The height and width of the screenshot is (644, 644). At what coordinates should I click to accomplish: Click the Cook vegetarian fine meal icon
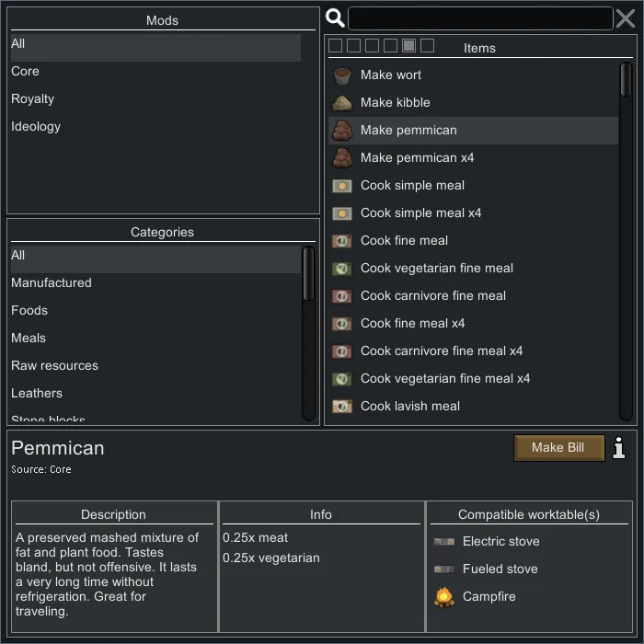pos(342,269)
